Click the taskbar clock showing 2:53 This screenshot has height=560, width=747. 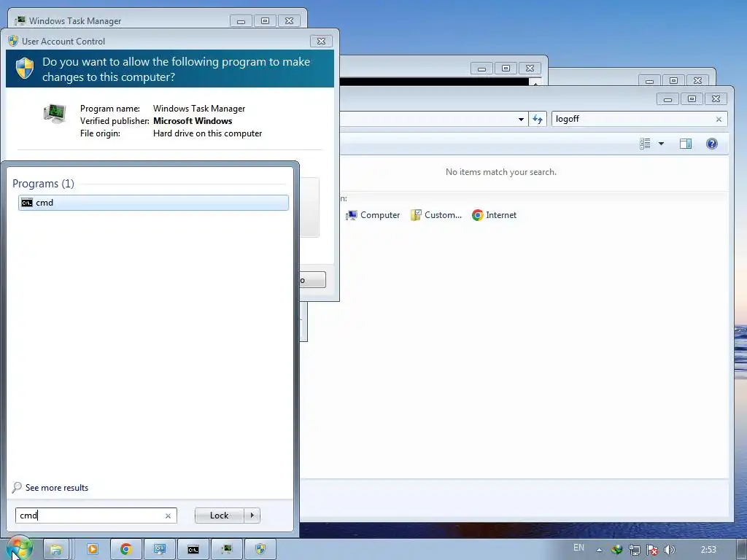click(708, 550)
